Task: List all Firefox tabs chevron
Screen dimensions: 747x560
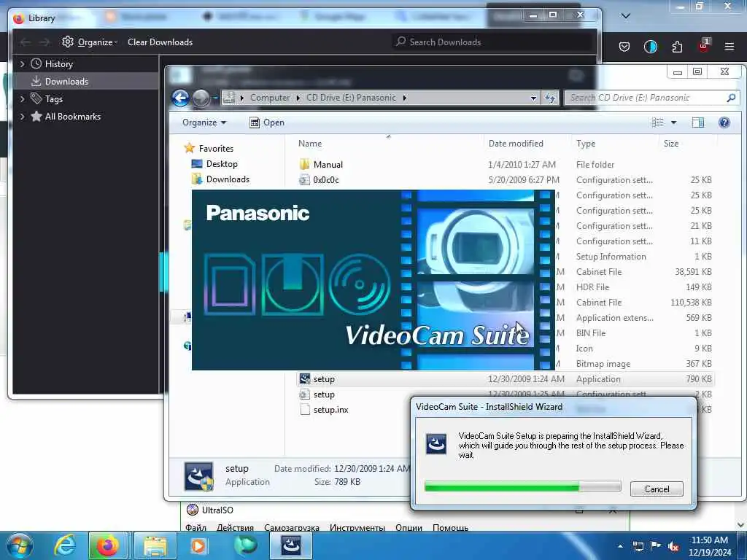Action: (x=626, y=16)
